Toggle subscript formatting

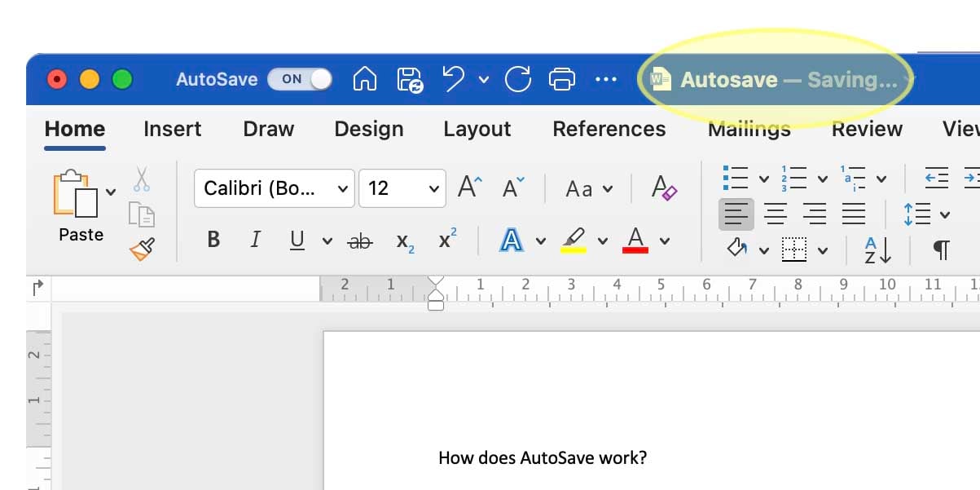click(405, 241)
